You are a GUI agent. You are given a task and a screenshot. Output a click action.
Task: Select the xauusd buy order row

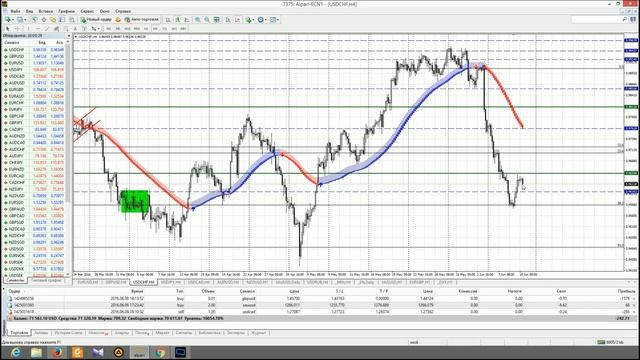tap(320, 305)
